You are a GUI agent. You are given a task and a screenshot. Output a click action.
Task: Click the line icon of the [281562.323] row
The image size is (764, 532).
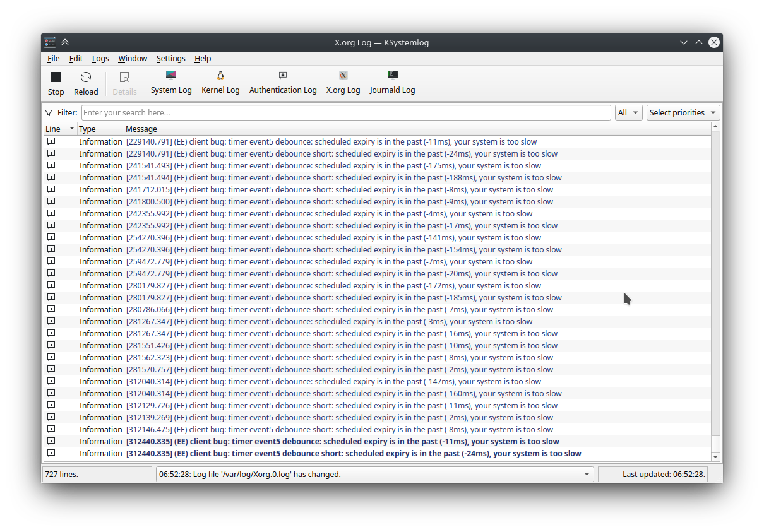click(51, 357)
